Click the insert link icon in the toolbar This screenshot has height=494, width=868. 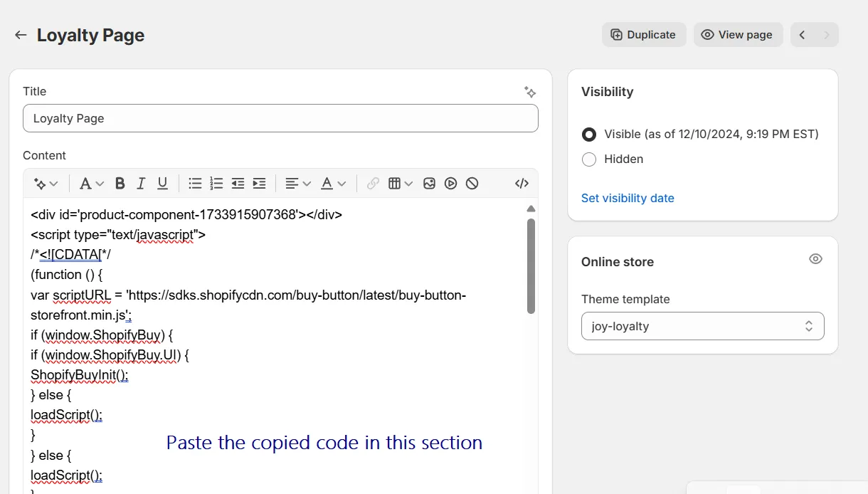(x=373, y=184)
